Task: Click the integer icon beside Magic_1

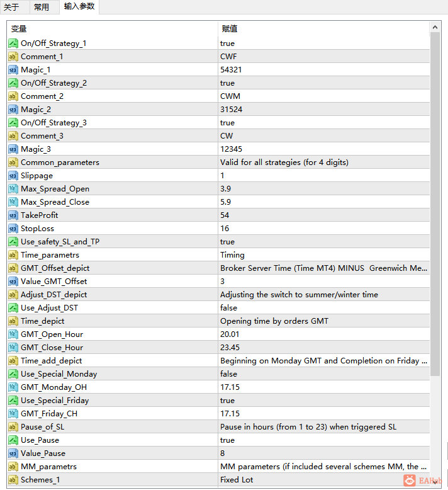Action: coord(13,70)
